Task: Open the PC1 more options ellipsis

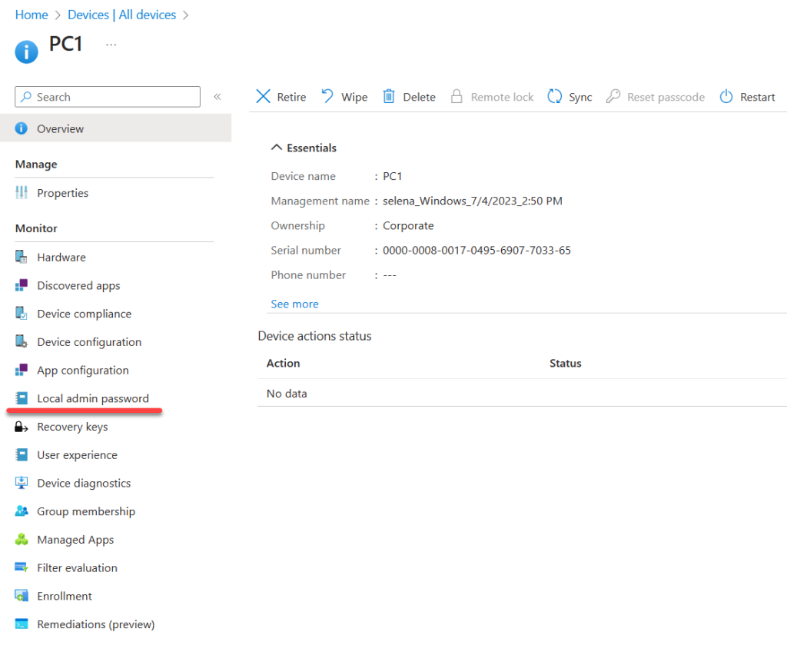Action: click(111, 45)
